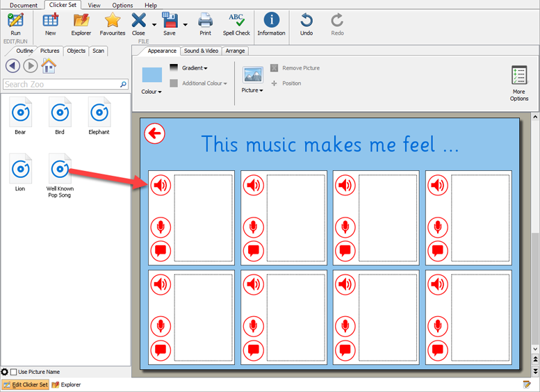Click the Print icon
Viewport: 540px width, 392px height.
[205, 23]
